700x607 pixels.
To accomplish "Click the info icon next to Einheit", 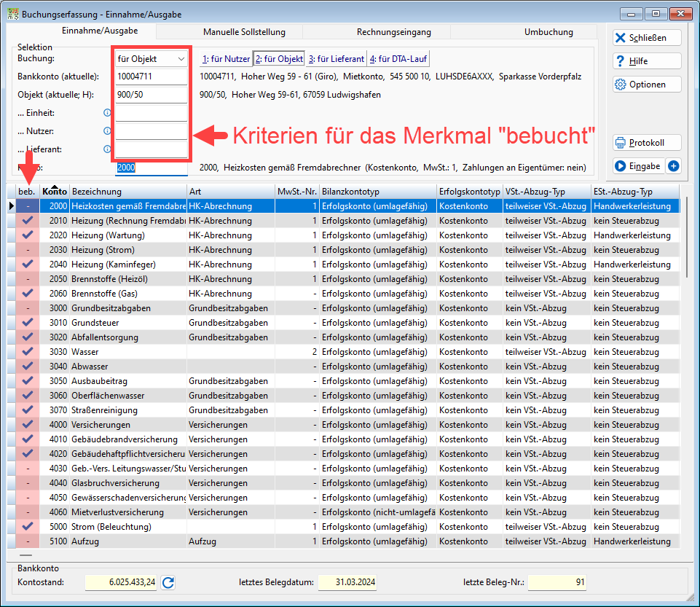I will (107, 112).
